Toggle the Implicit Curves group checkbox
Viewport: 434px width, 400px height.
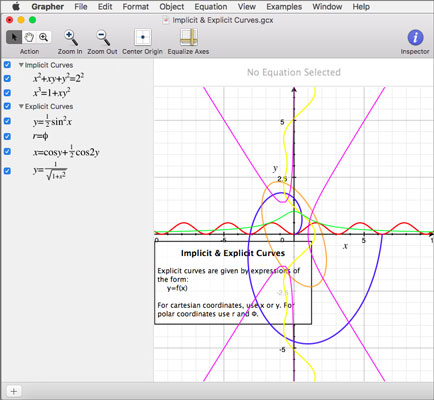click(7, 65)
